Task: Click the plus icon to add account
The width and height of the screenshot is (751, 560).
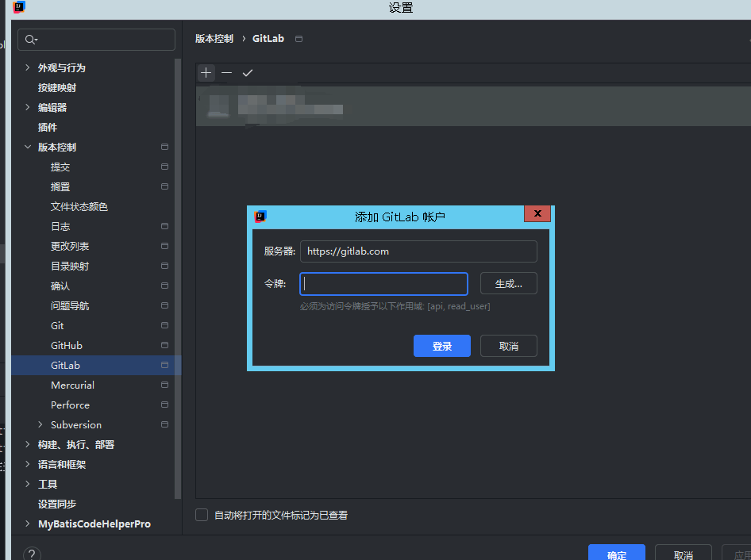Action: click(206, 73)
